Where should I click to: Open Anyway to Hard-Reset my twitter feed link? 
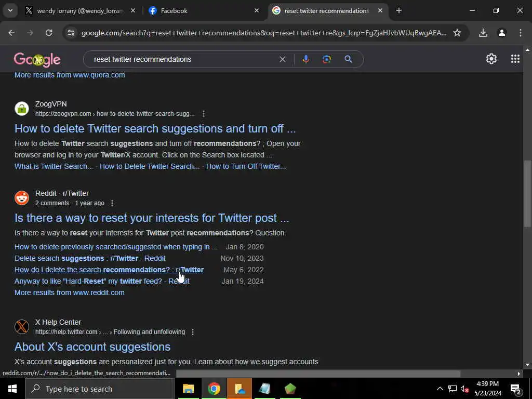(102, 281)
